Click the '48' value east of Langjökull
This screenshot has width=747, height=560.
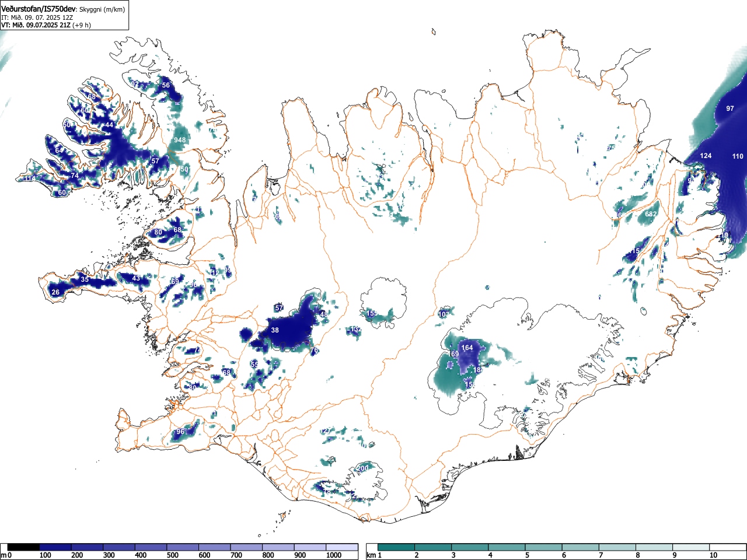(324, 314)
